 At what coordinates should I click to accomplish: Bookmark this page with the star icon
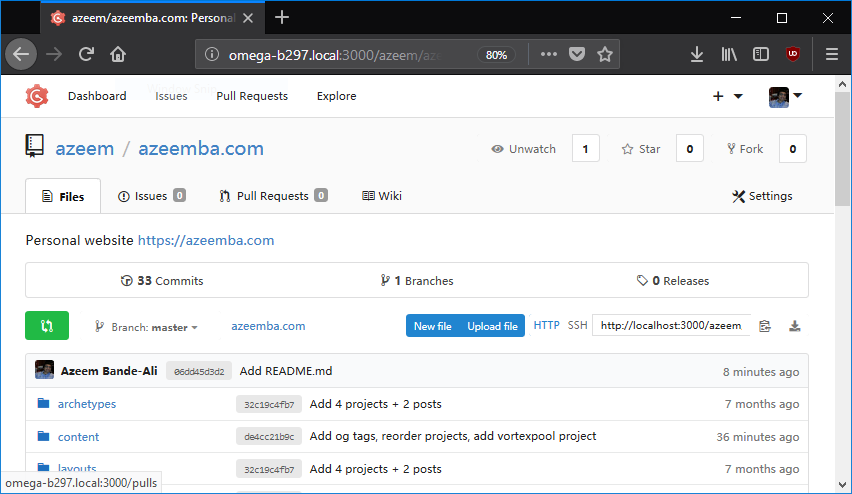pos(605,54)
